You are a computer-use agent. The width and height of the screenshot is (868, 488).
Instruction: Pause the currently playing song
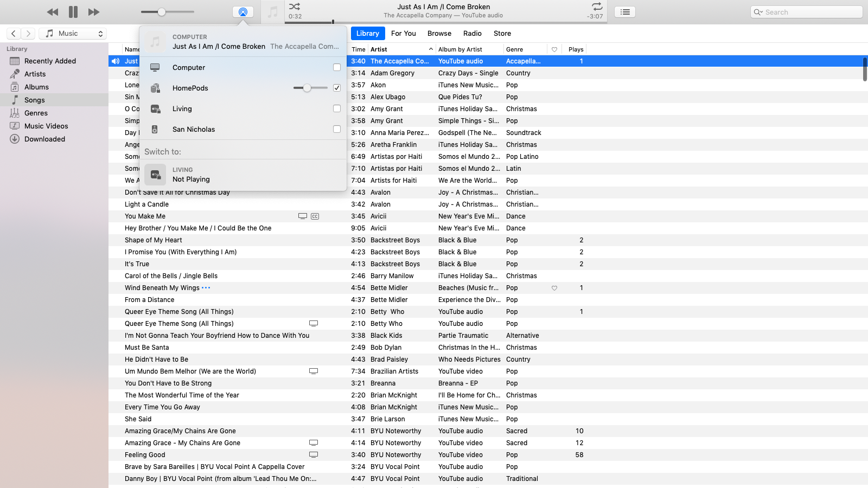coord(73,12)
